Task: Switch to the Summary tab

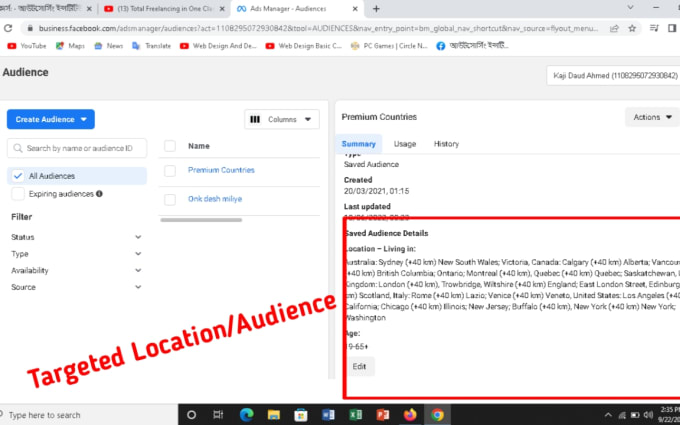Action: (x=359, y=144)
